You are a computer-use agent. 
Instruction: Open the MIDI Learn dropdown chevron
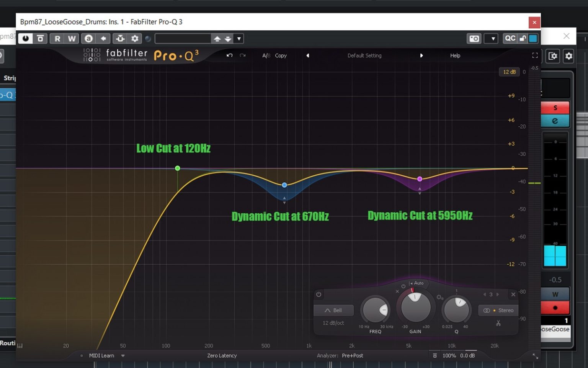pyautogui.click(x=123, y=355)
